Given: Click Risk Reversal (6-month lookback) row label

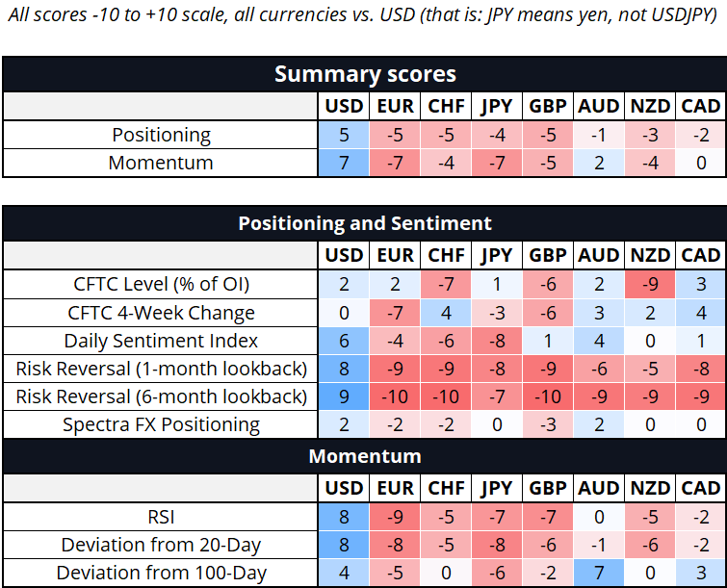Looking at the screenshot, I should [162, 396].
